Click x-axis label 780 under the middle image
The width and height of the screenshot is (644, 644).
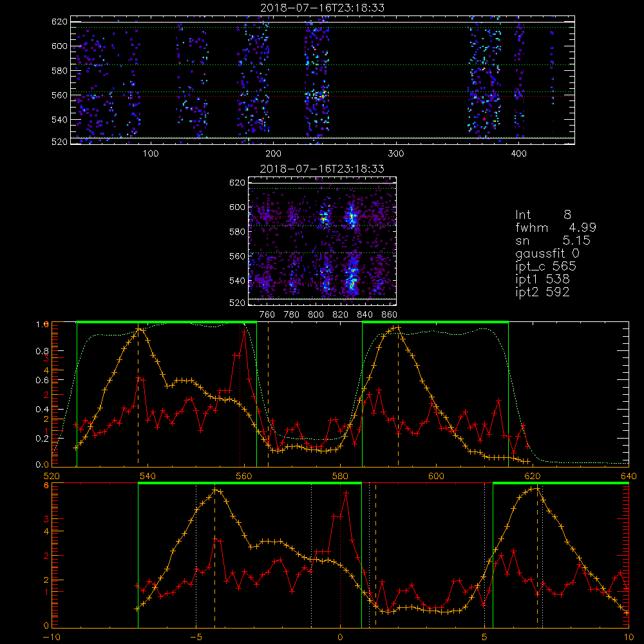(x=292, y=315)
